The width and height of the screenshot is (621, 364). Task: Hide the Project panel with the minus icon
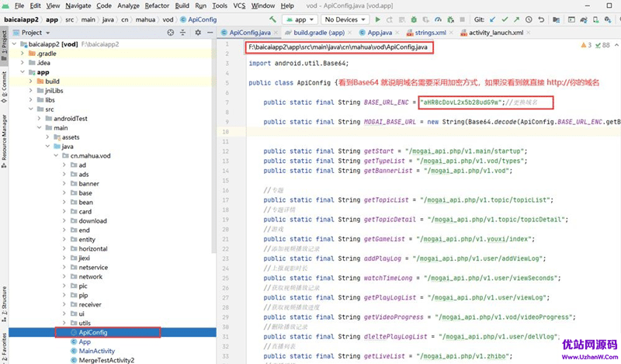[210, 33]
